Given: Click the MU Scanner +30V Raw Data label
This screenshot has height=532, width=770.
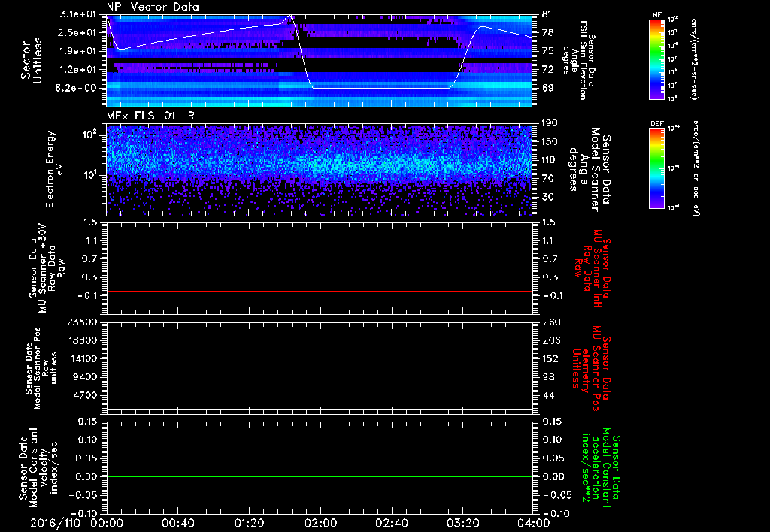Looking at the screenshot, I should pyautogui.click(x=47, y=268).
